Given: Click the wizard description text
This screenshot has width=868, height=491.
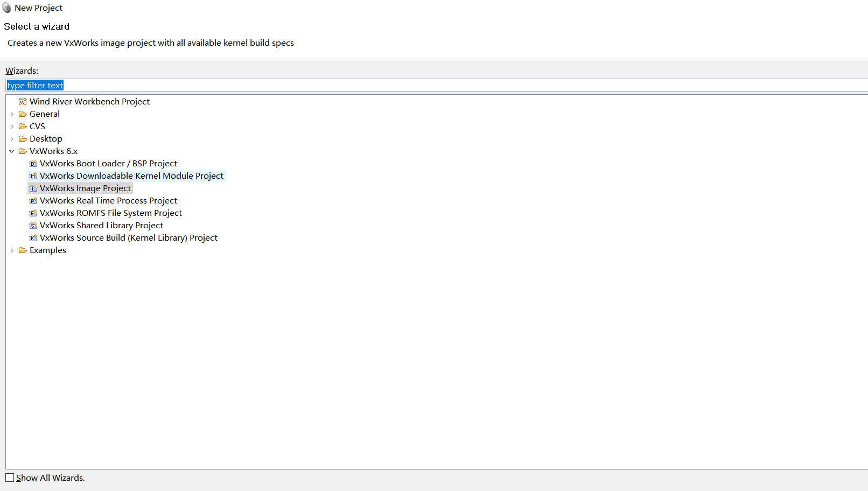Looking at the screenshot, I should coord(151,43).
